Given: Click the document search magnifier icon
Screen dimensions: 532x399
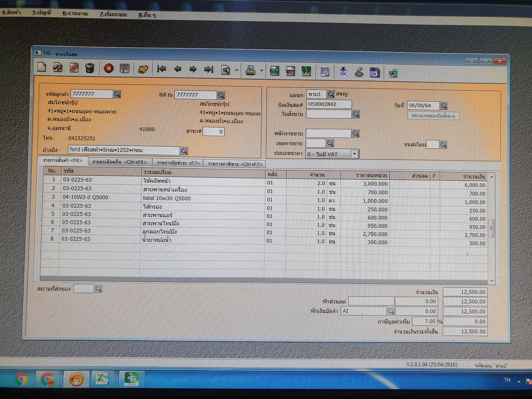Looking at the screenshot, I should click(225, 70).
